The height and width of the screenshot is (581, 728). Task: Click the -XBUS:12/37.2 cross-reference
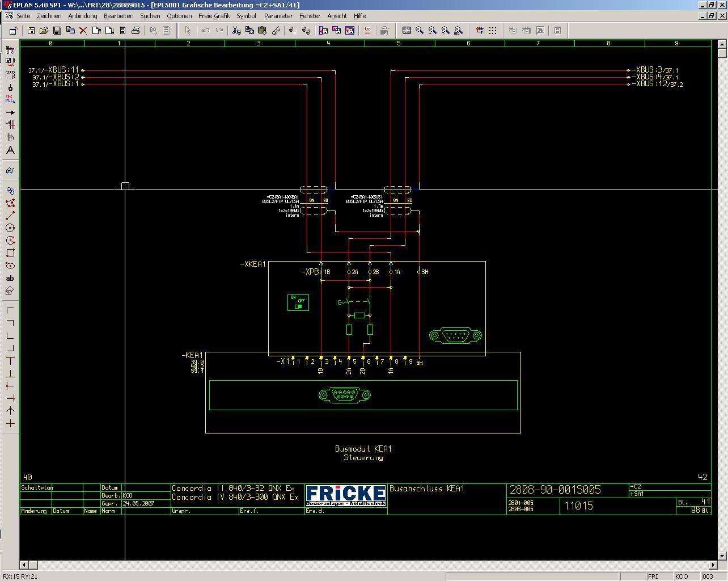point(658,84)
